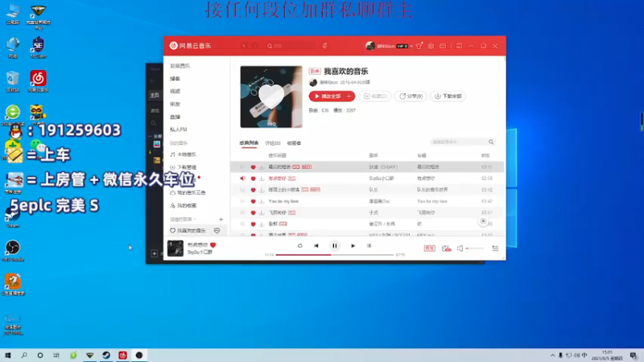This screenshot has width=644, height=362.
Task: Adjust the volume slider
Action: (475, 249)
